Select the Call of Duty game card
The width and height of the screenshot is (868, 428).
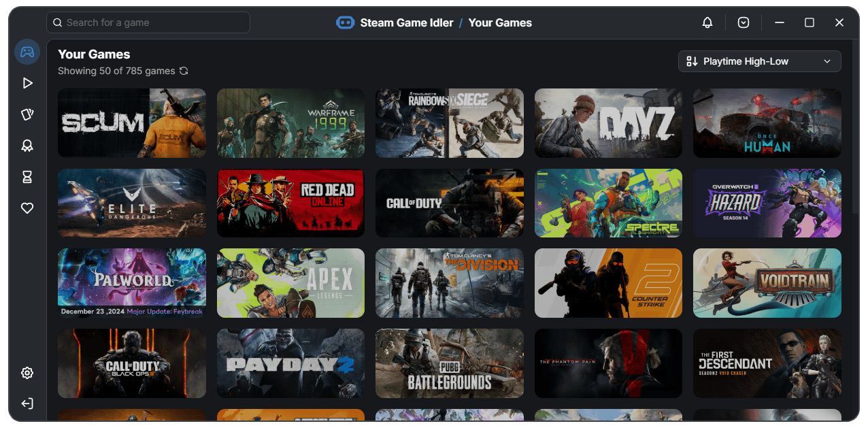[x=450, y=203]
